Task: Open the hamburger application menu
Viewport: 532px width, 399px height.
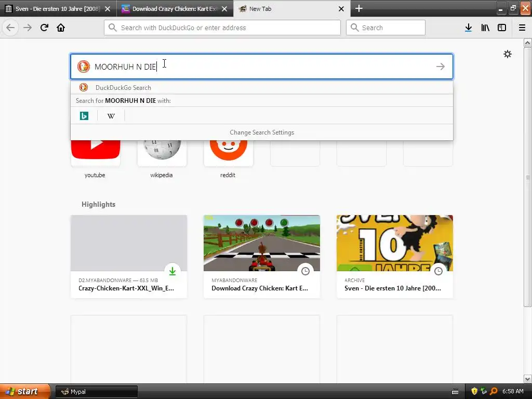Action: click(x=522, y=28)
